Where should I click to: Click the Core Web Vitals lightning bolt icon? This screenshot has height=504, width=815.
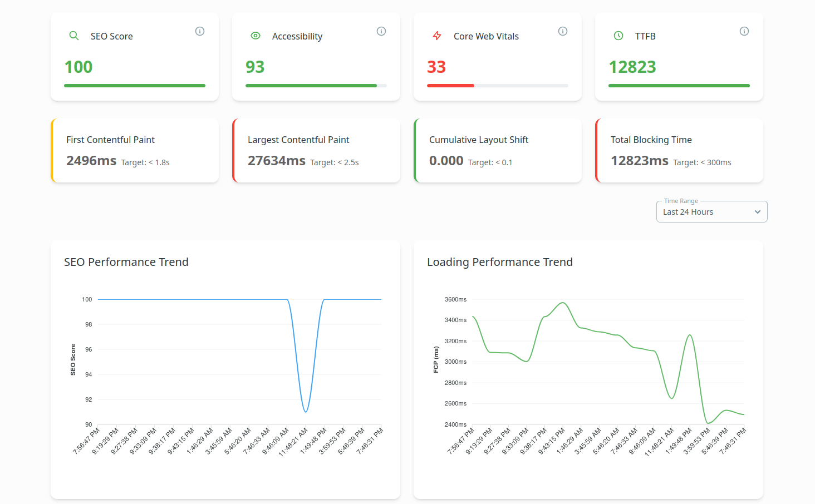tap(437, 35)
